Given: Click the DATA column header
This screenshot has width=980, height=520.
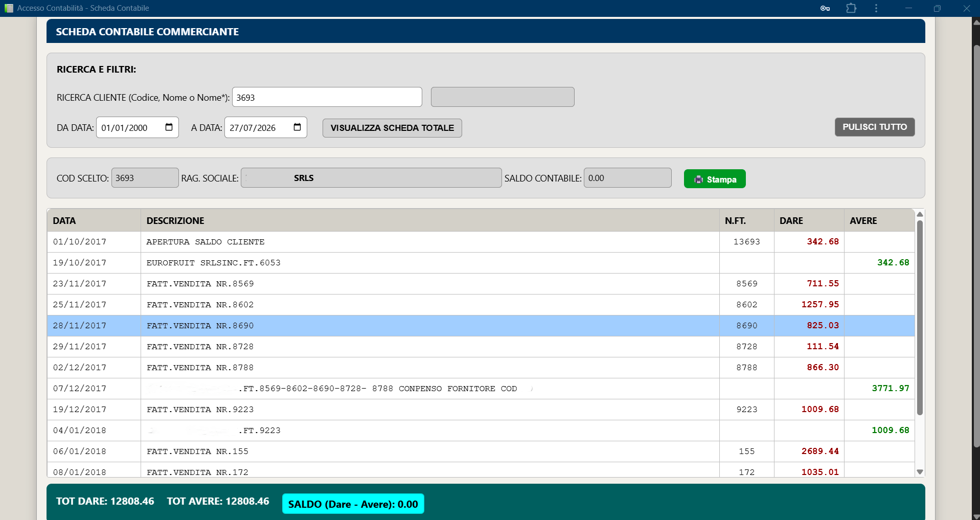Looking at the screenshot, I should (x=94, y=220).
